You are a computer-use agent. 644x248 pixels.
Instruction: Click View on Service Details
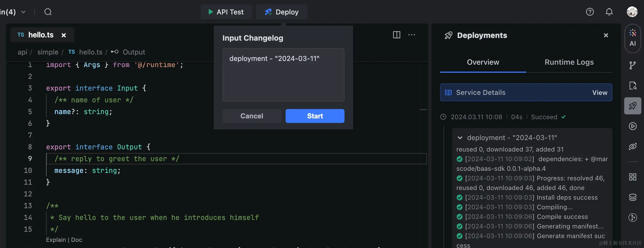click(x=600, y=92)
